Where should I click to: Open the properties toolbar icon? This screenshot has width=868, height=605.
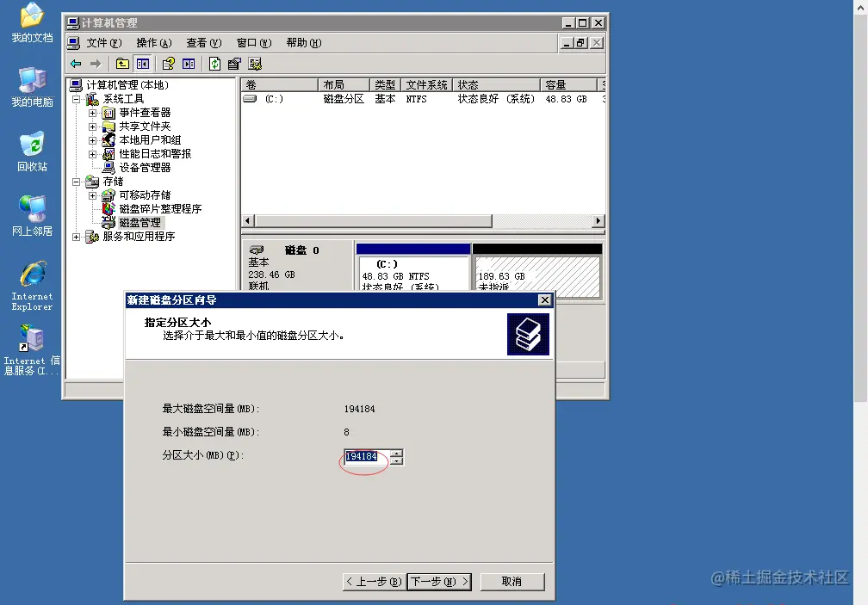pyautogui.click(x=234, y=63)
